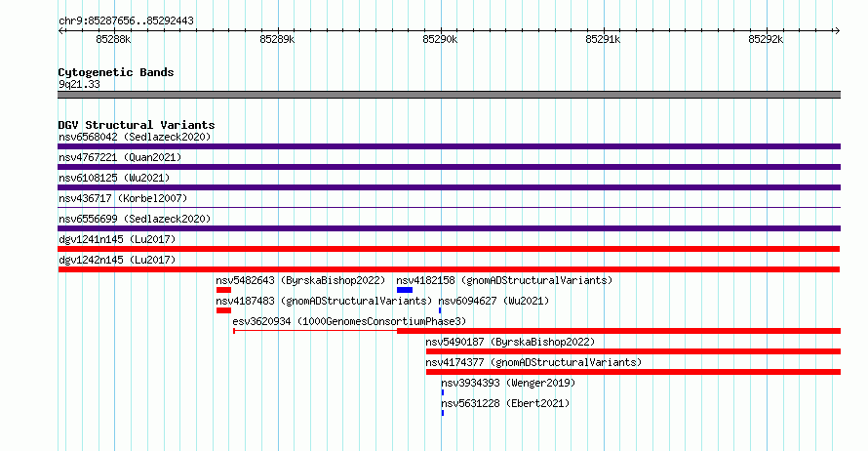
Task: Open variant nsv4767221 (Quan2021) label
Action: point(120,157)
